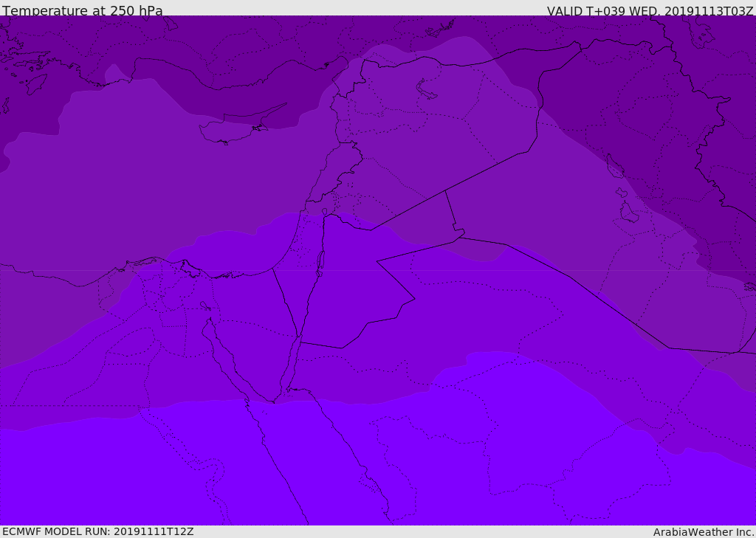This screenshot has width=756, height=538.
Task: Click the Dead Sea outline
Action: 320,261
